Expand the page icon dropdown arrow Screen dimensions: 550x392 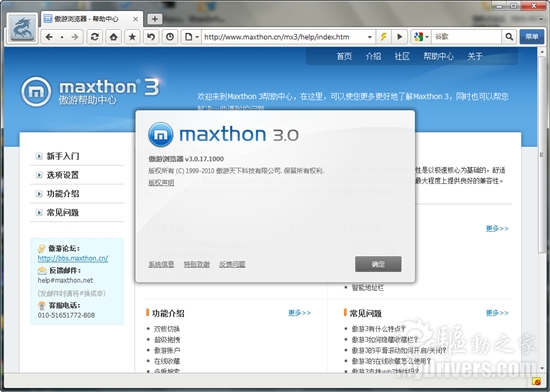(x=197, y=37)
